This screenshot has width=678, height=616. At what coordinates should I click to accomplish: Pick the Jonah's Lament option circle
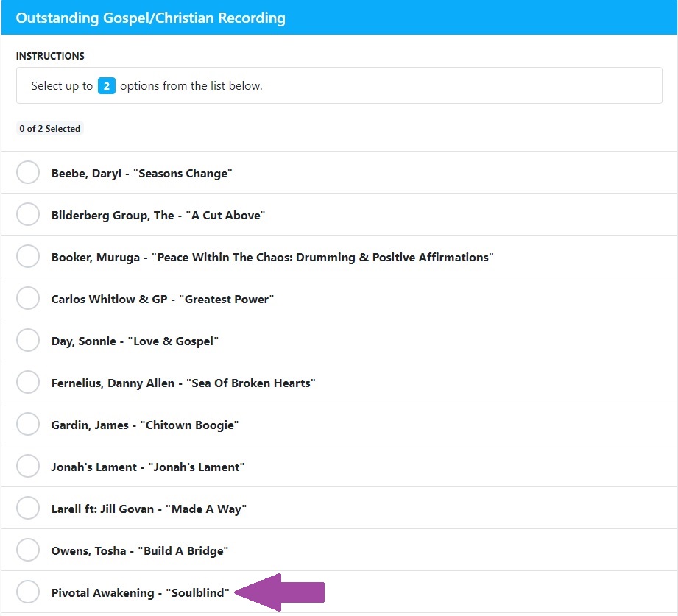point(28,466)
